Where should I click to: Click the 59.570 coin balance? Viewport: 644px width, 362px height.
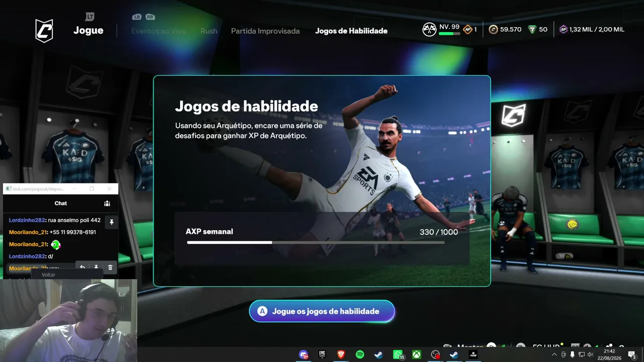(511, 30)
